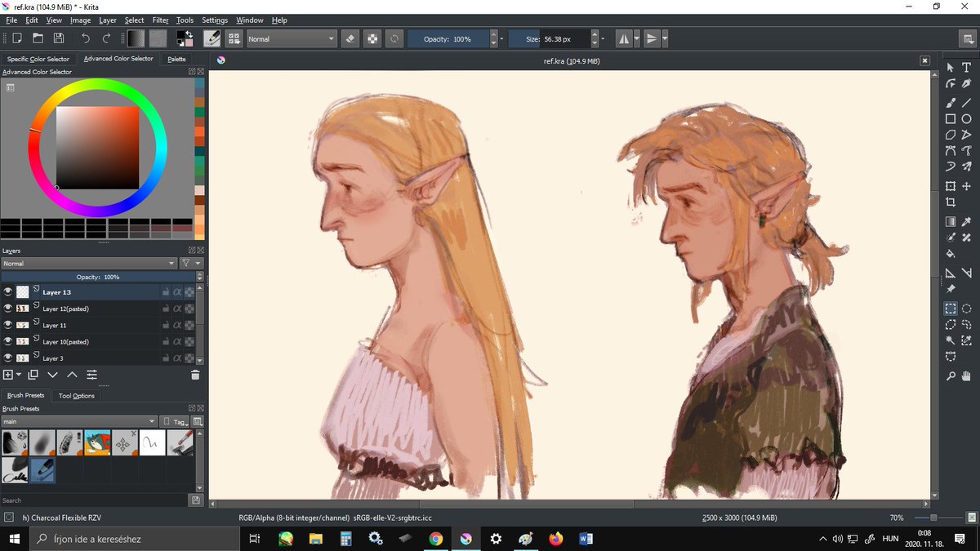Select the Line tool
This screenshot has height=551, width=980.
pos(967,102)
